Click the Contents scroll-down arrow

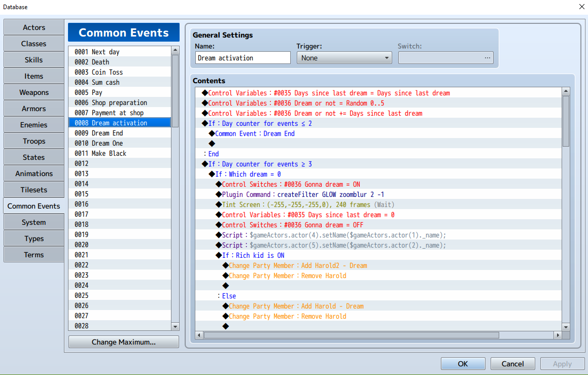(x=566, y=327)
